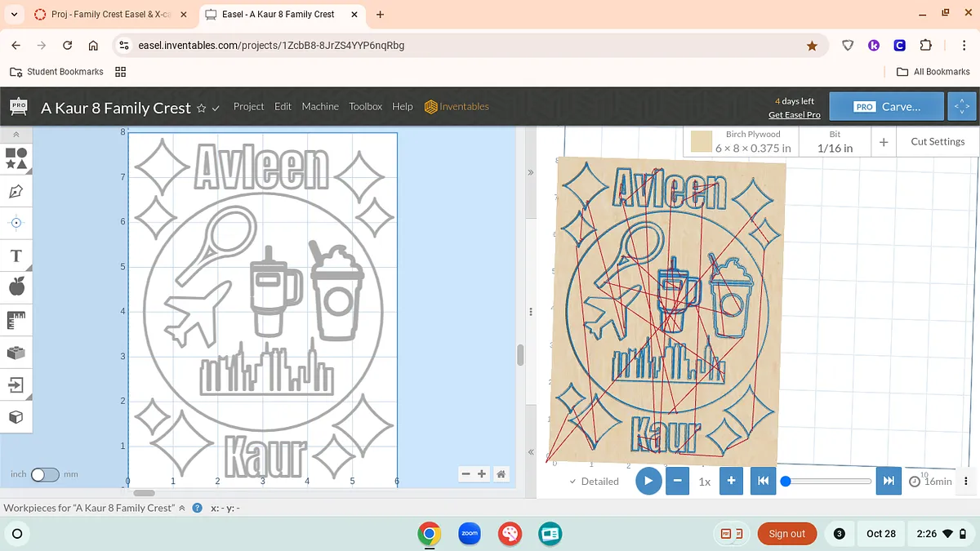Open the Apps lego brick tool
Screen dimensions: 980x551
pyautogui.click(x=16, y=353)
